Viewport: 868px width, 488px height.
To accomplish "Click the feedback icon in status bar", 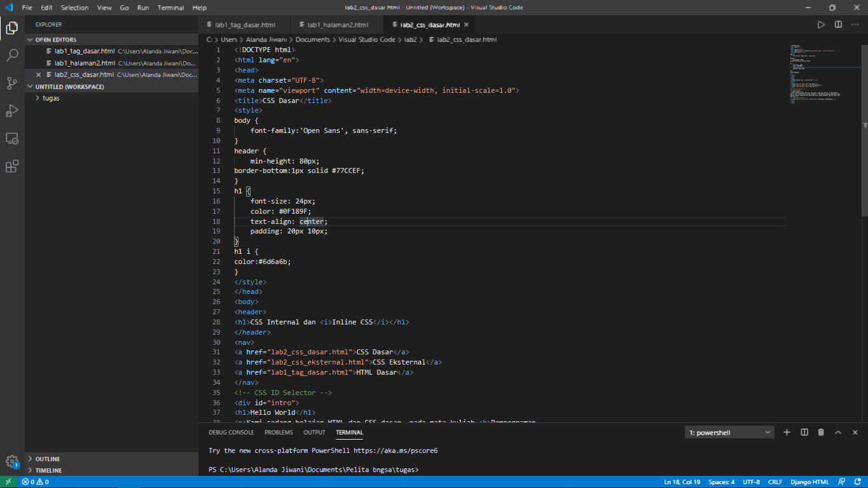I will 841,482.
